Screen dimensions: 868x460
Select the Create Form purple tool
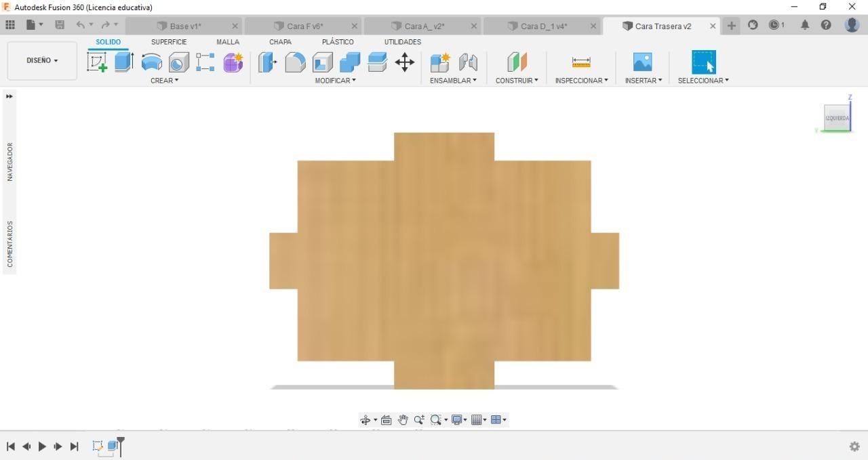[x=233, y=62]
